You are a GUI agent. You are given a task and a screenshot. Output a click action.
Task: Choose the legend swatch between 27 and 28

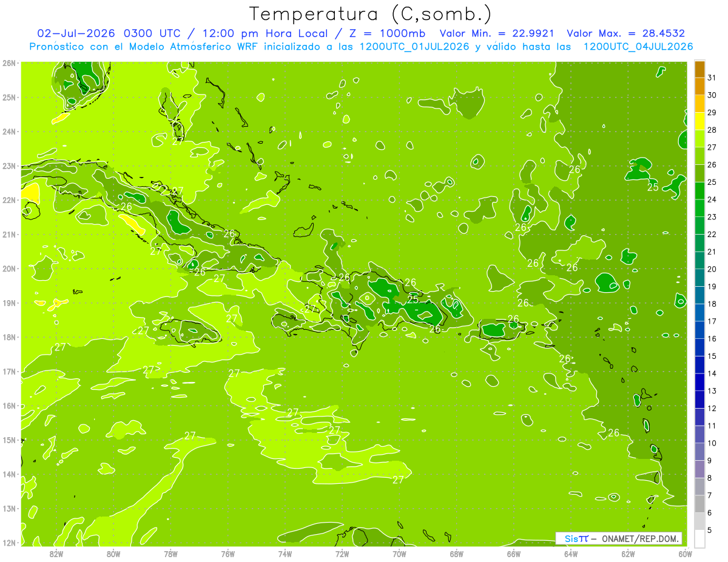[699, 139]
